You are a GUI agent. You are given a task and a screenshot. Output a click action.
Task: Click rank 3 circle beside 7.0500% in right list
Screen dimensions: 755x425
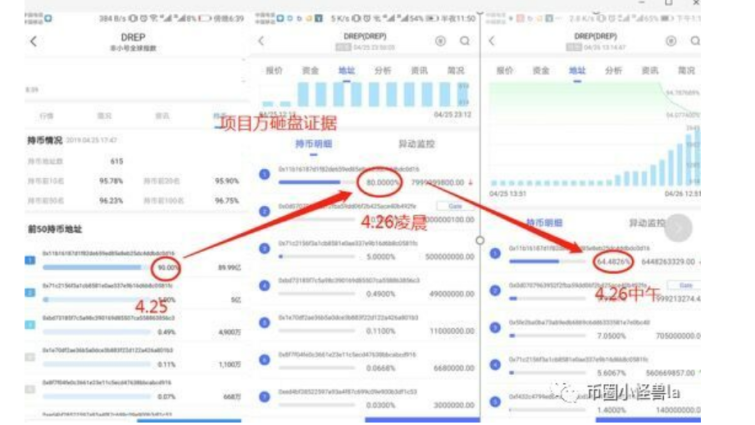(495, 327)
